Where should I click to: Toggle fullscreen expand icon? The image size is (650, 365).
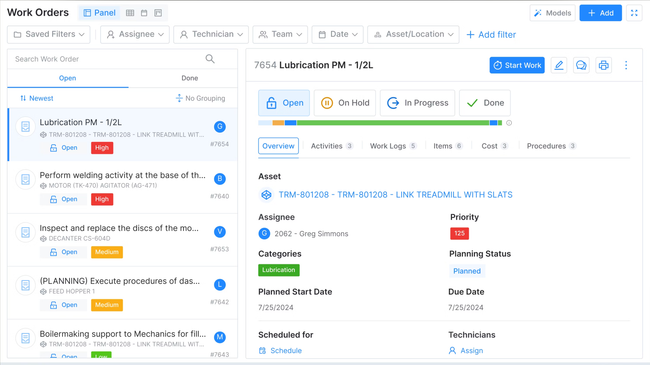[x=634, y=13]
